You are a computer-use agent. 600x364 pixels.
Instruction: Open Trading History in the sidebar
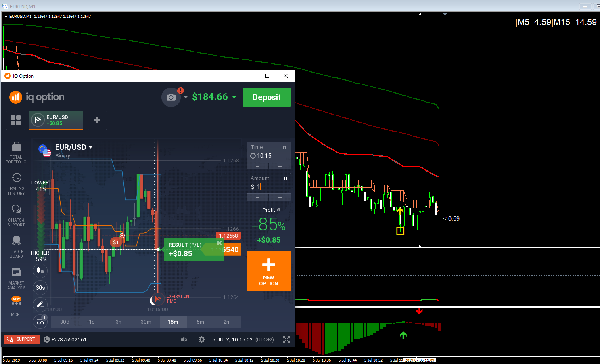16,184
